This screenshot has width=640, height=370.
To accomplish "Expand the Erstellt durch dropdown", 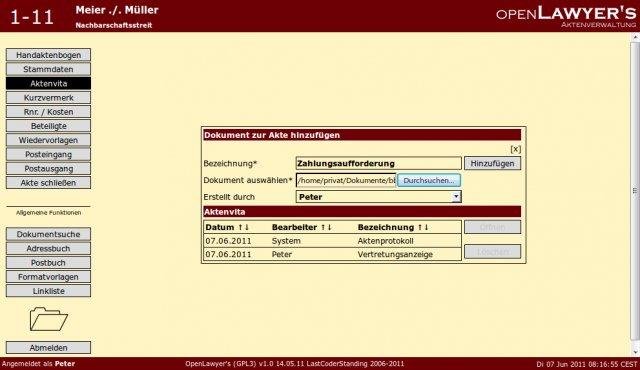I will click(456, 197).
